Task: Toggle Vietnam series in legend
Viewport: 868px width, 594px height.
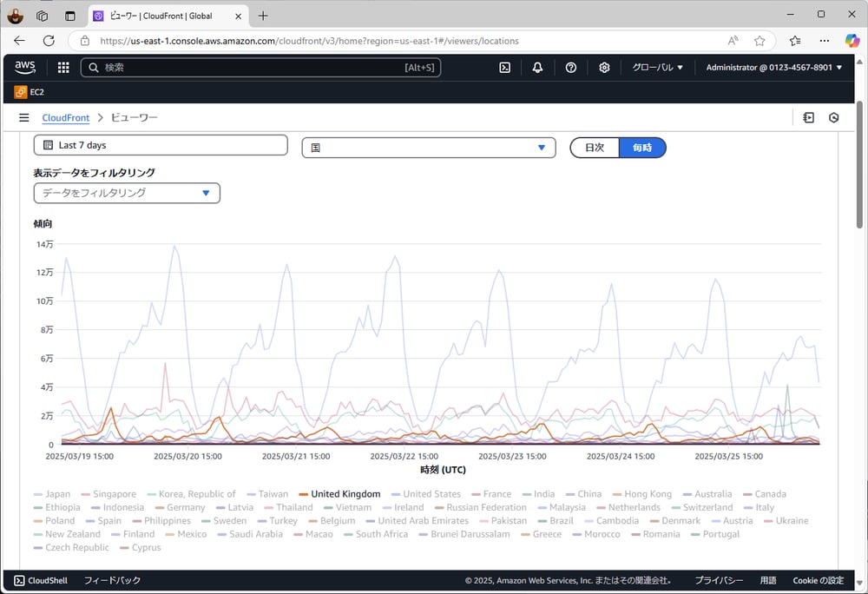Action: point(348,507)
